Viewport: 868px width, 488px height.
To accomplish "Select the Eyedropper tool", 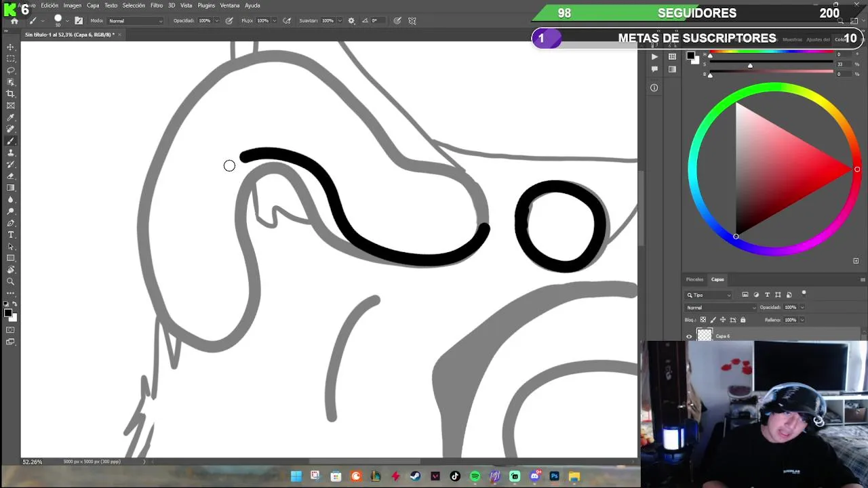I will click(x=11, y=117).
